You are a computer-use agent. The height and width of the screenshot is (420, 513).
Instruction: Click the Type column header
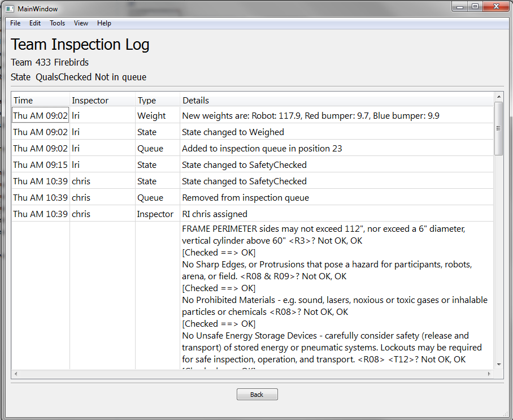pos(157,100)
